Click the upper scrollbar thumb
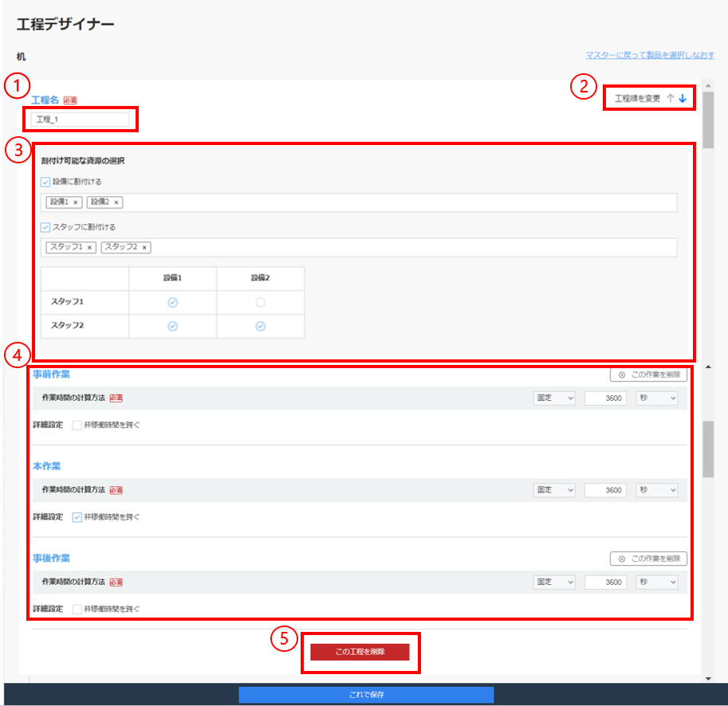The height and width of the screenshot is (706, 728). tap(708, 120)
